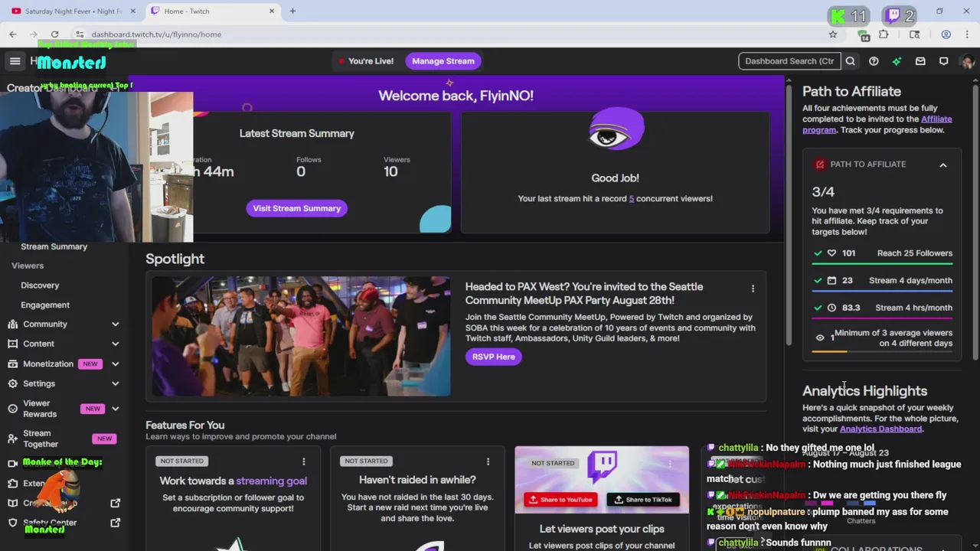The image size is (980, 551).
Task: Click the average viewers progress bar
Action: (x=882, y=351)
